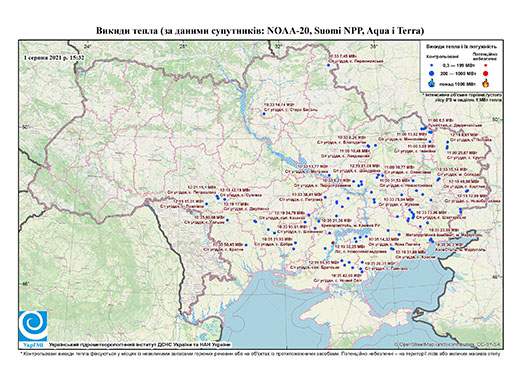
Task: Click the blue marker below the 14,74 МВт label
Action: [x=264, y=114]
